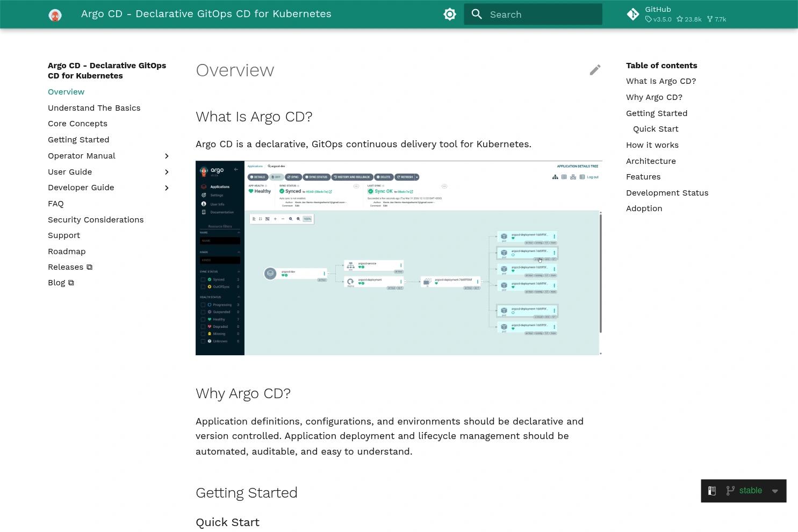Click the Argo CD UI screenshot image

coord(399,258)
